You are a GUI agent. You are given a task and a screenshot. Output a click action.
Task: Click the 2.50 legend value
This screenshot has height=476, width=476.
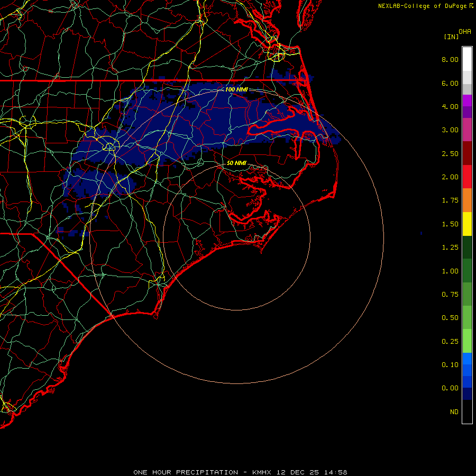450,153
